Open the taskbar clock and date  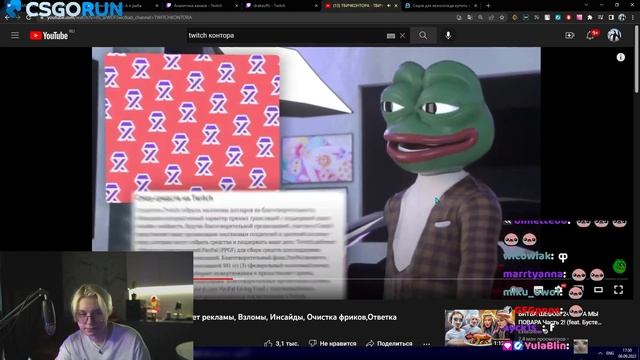tap(627, 353)
